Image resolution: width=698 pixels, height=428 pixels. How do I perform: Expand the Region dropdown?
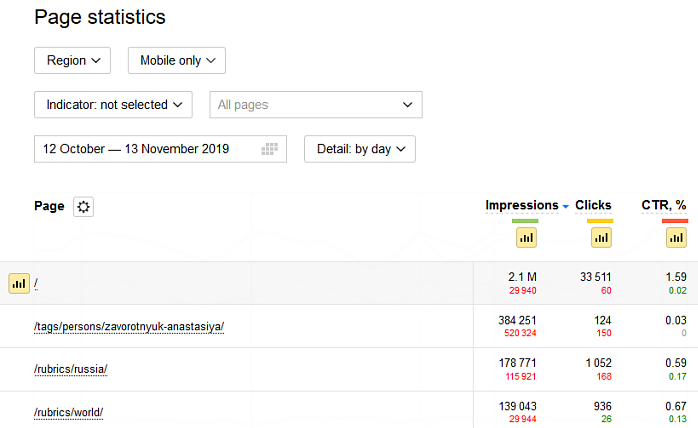point(73,60)
